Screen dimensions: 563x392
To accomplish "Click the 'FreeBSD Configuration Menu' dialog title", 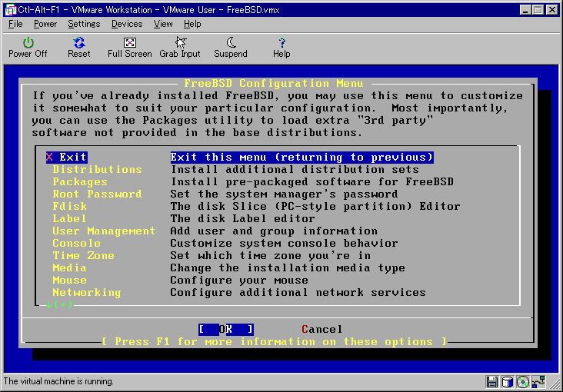I will tap(274, 84).
